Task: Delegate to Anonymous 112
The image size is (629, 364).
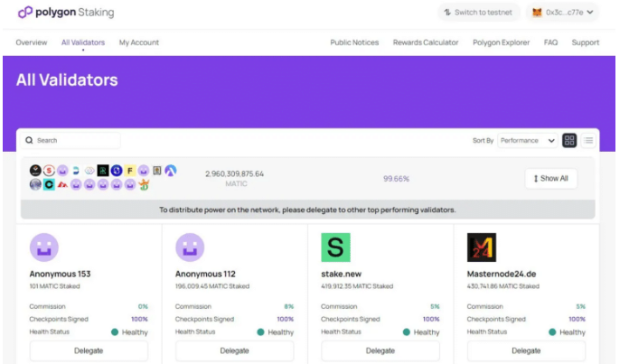Action: (x=234, y=350)
